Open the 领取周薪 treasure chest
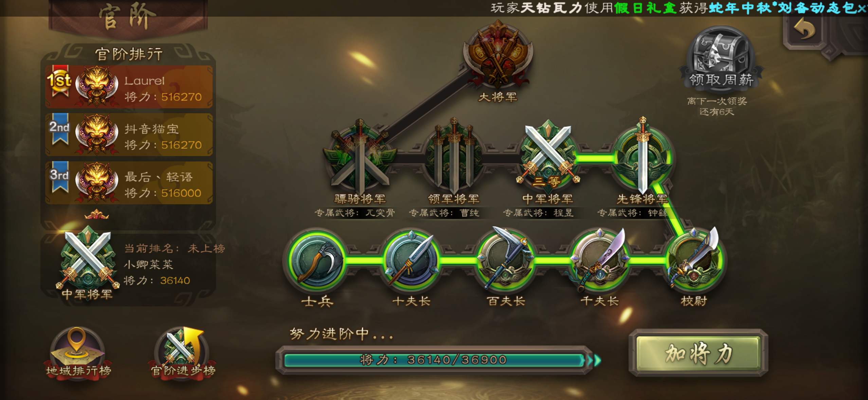The width and height of the screenshot is (868, 400). [x=721, y=60]
